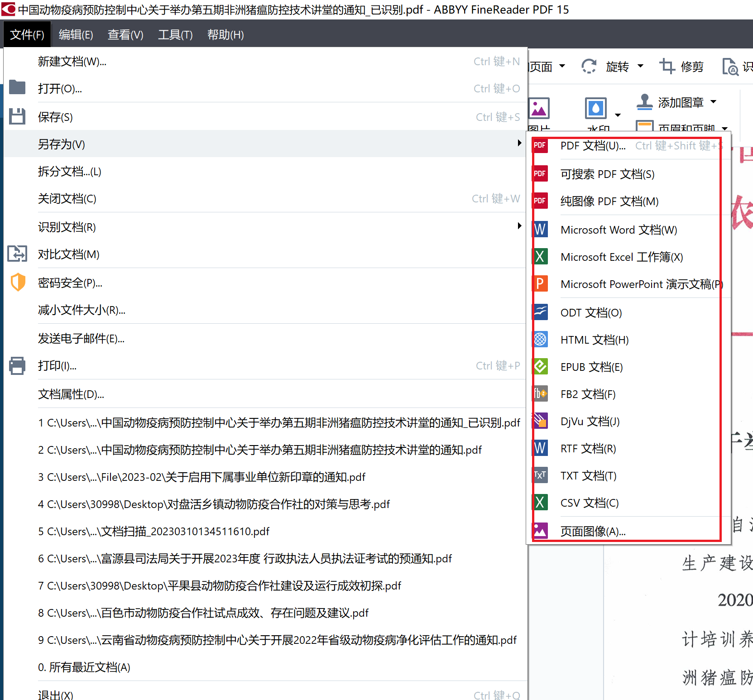
Task: Click the green EPUB icon
Action: point(540,366)
